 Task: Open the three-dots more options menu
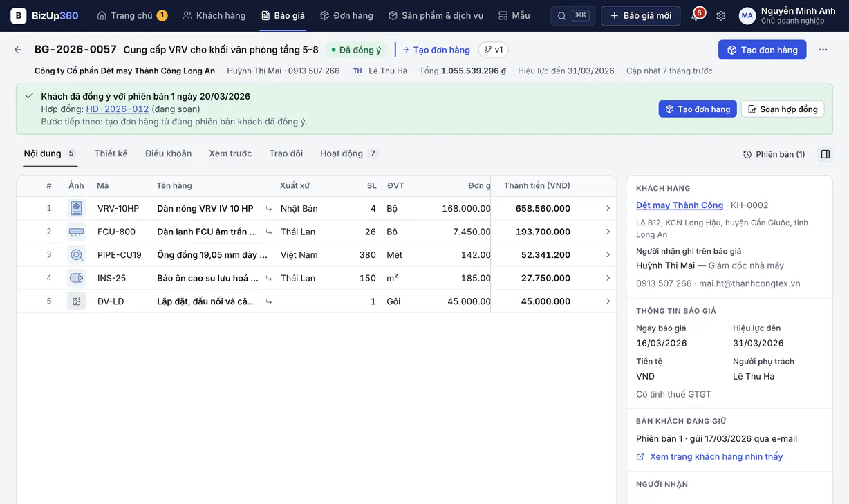[x=823, y=50]
